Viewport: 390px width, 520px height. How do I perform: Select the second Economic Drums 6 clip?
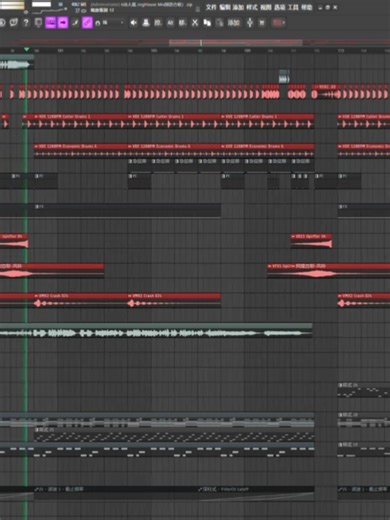pyautogui.click(x=174, y=151)
